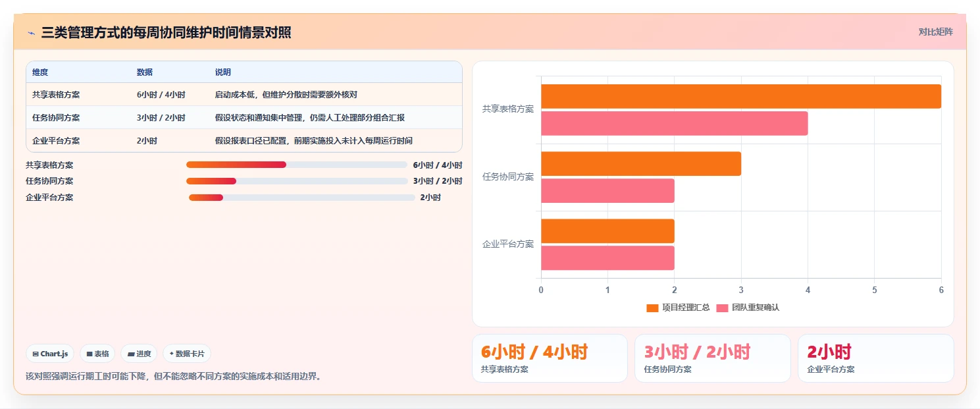This screenshot has height=409, width=980.
Task: Click the Chart.js tag chip
Action: pyautogui.click(x=51, y=354)
